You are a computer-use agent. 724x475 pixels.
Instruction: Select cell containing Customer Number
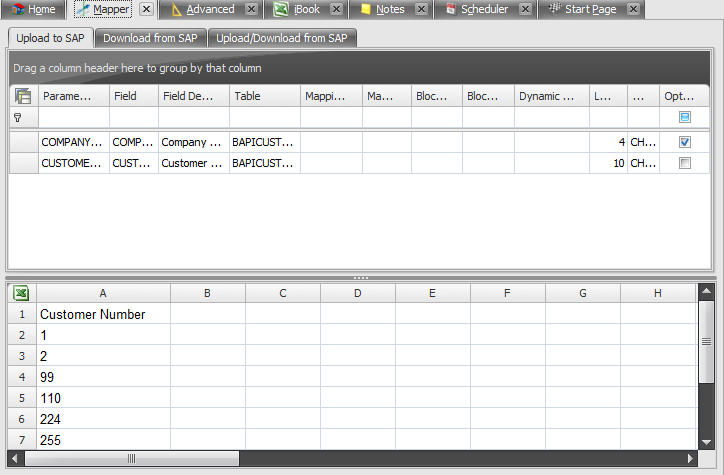pyautogui.click(x=104, y=314)
